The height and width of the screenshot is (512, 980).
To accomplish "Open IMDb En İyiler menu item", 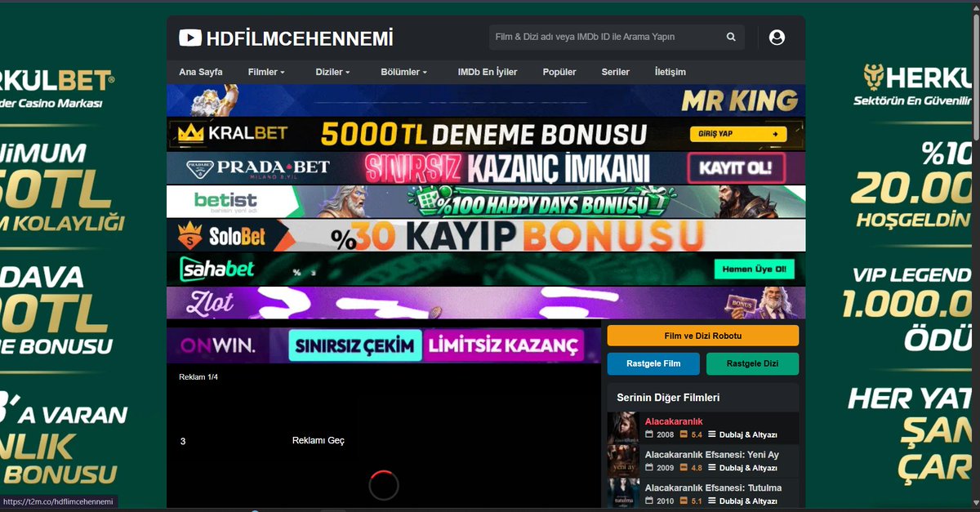I will pyautogui.click(x=488, y=72).
